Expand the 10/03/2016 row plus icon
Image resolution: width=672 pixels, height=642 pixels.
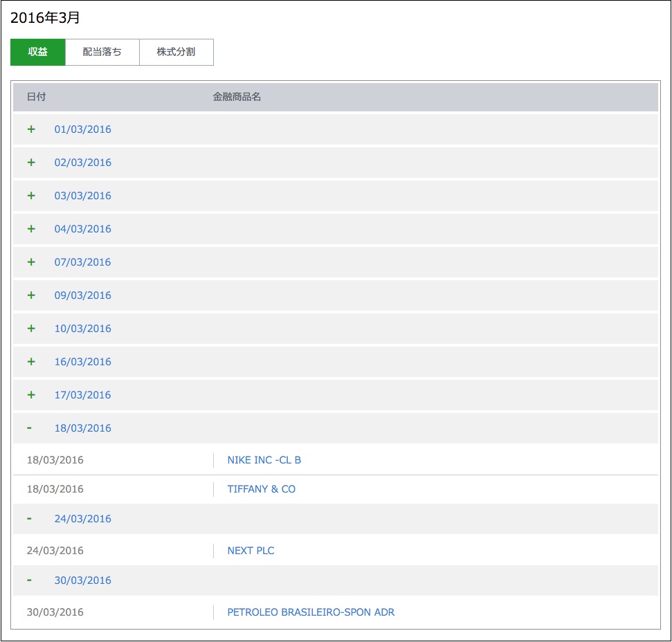point(31,329)
